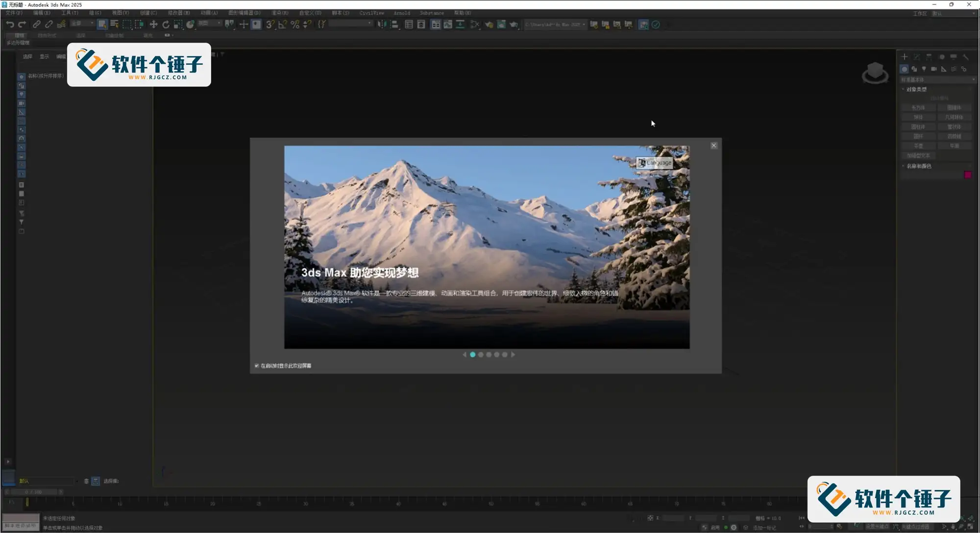Open the Substance menu
This screenshot has height=533, width=980.
tap(432, 13)
